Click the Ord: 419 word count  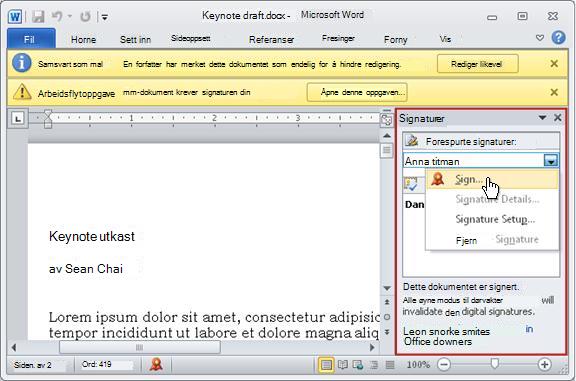click(97, 364)
